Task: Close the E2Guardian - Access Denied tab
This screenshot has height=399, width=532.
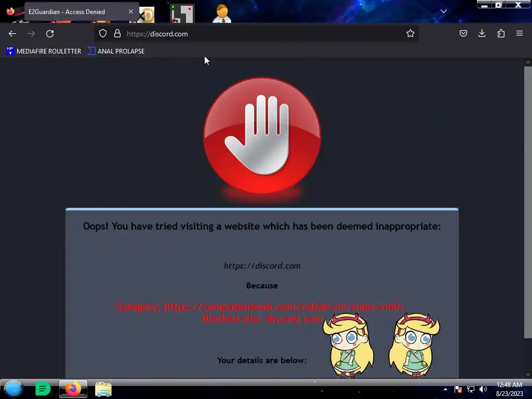Action: click(131, 11)
